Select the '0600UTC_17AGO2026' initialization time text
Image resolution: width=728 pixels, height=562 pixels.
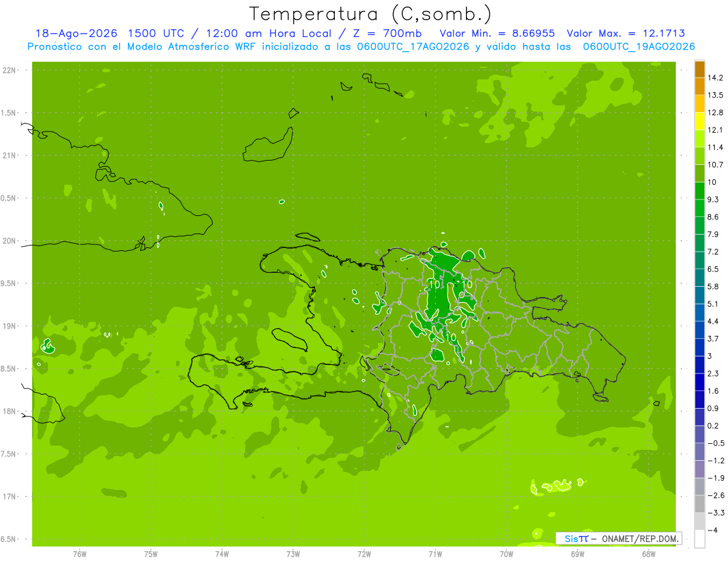[413, 46]
